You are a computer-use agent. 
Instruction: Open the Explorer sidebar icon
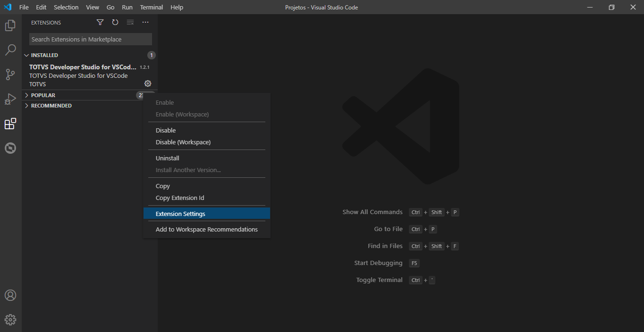click(10, 25)
